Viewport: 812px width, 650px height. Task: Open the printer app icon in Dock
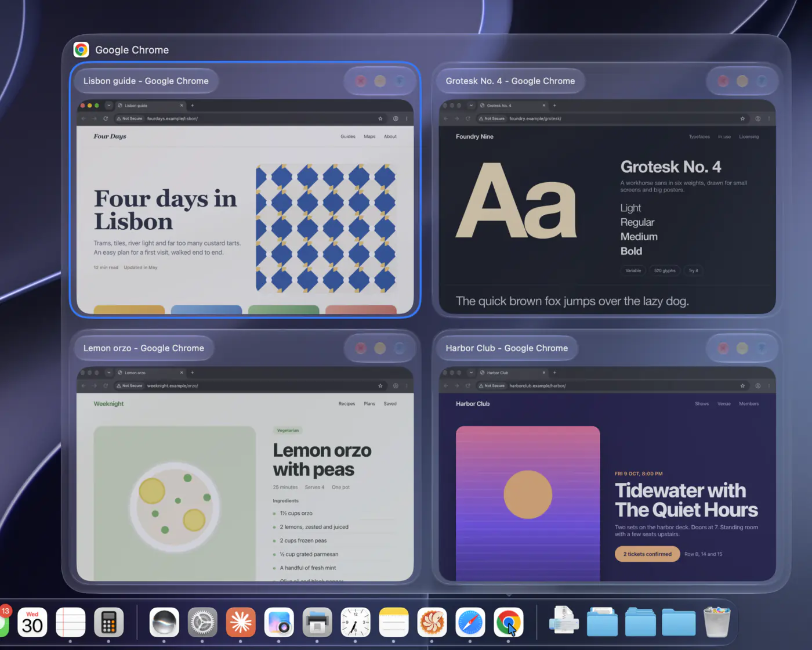317,622
